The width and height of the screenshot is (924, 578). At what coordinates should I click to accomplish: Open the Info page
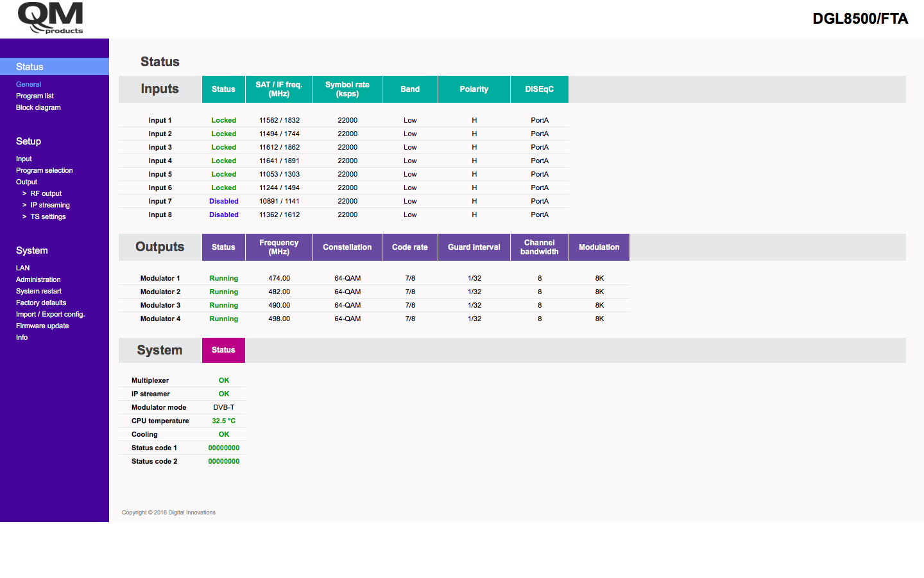tap(22, 337)
